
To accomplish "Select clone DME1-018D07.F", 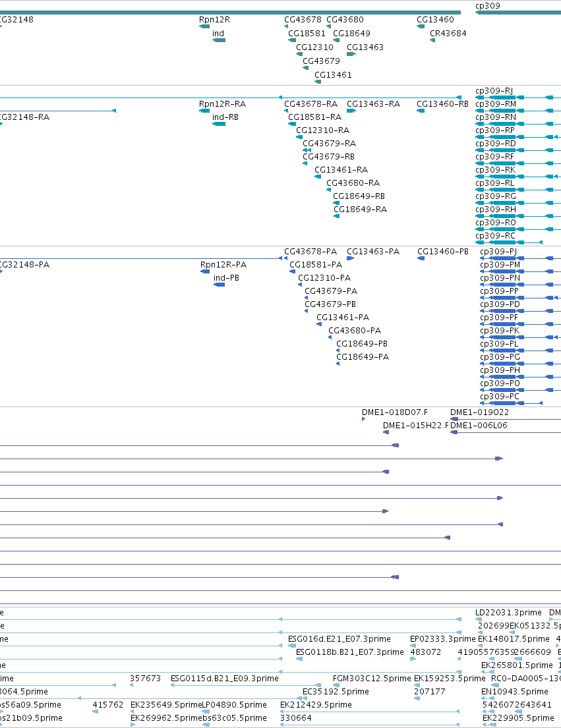I will pyautogui.click(x=395, y=412).
